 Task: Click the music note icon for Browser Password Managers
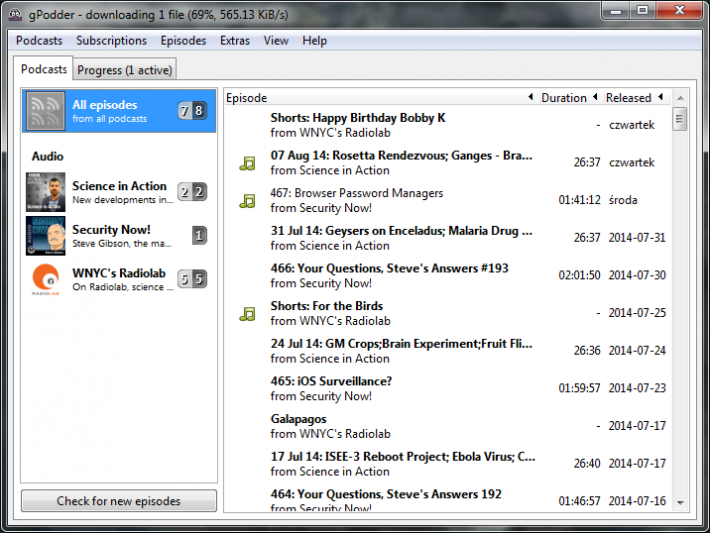[x=247, y=201]
